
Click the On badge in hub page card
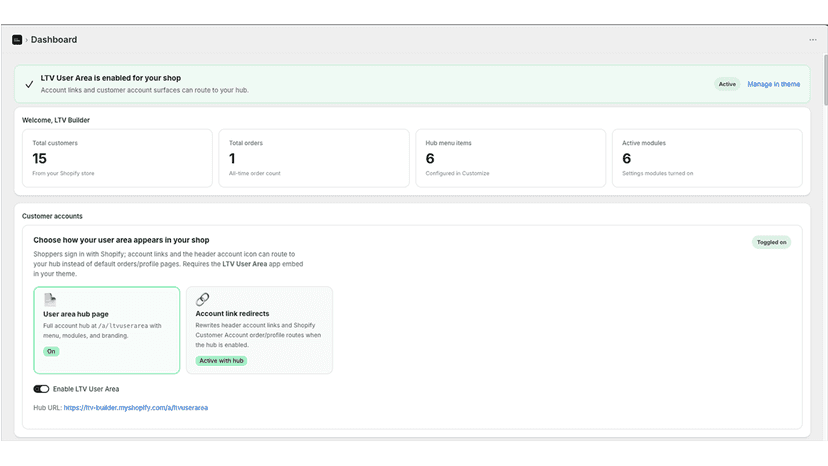tap(51, 351)
